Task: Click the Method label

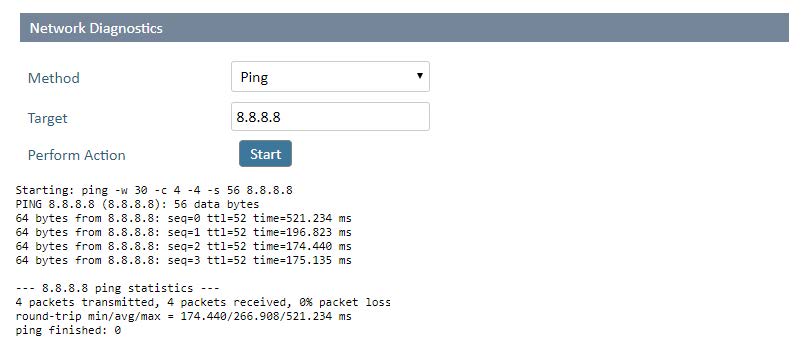Action: (x=54, y=78)
